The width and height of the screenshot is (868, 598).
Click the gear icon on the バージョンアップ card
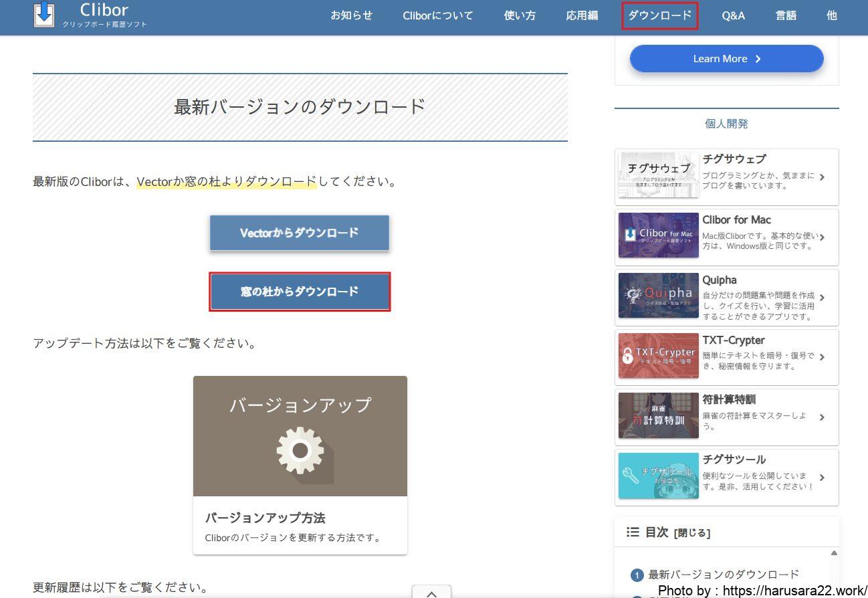pos(300,452)
